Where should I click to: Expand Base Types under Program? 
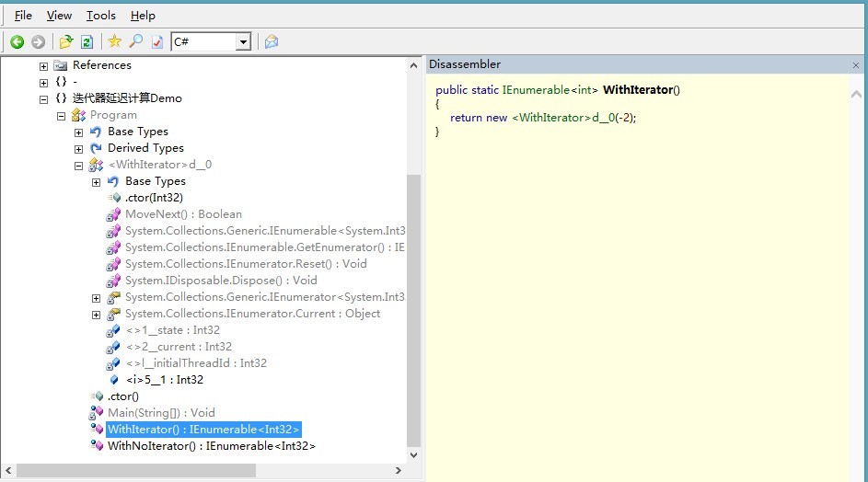78,132
